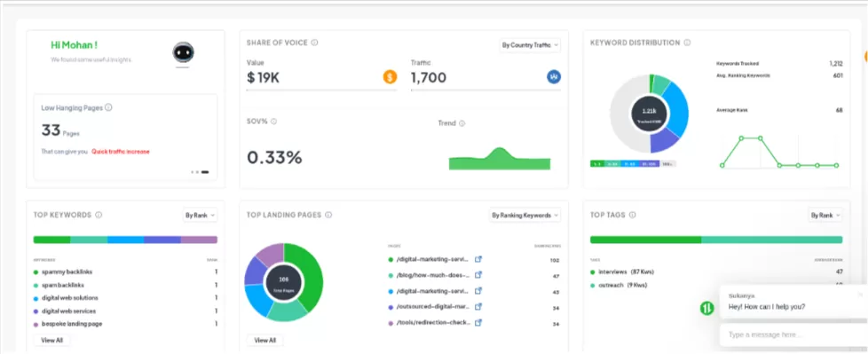Click the chat message input field
The height and width of the screenshot is (354, 868).
[x=792, y=334]
